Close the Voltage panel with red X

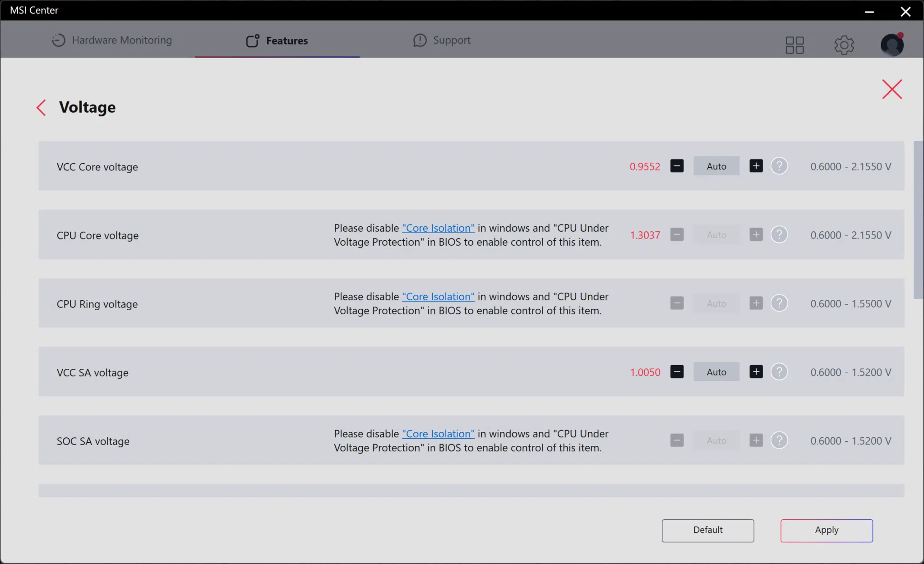(892, 89)
